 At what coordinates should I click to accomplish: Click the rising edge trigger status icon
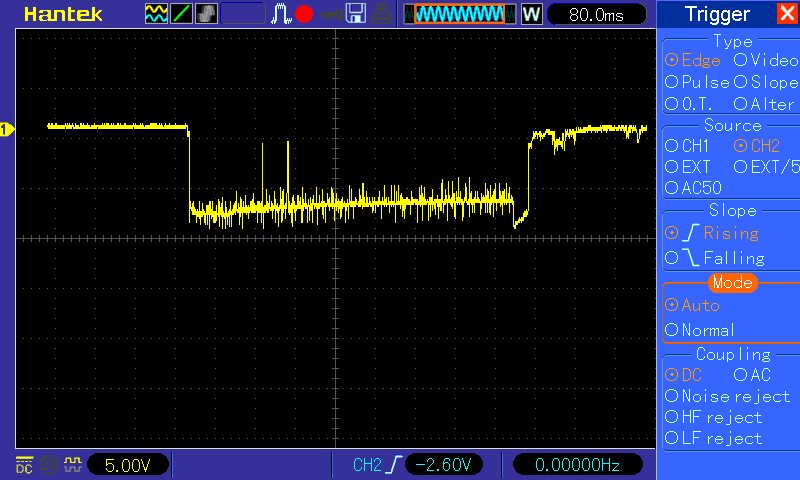393,465
